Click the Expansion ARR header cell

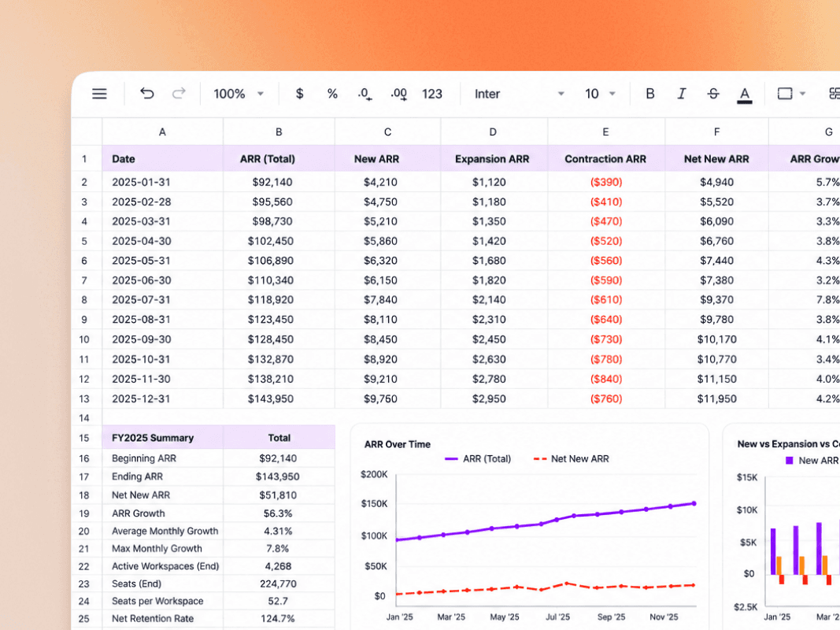[x=493, y=158]
